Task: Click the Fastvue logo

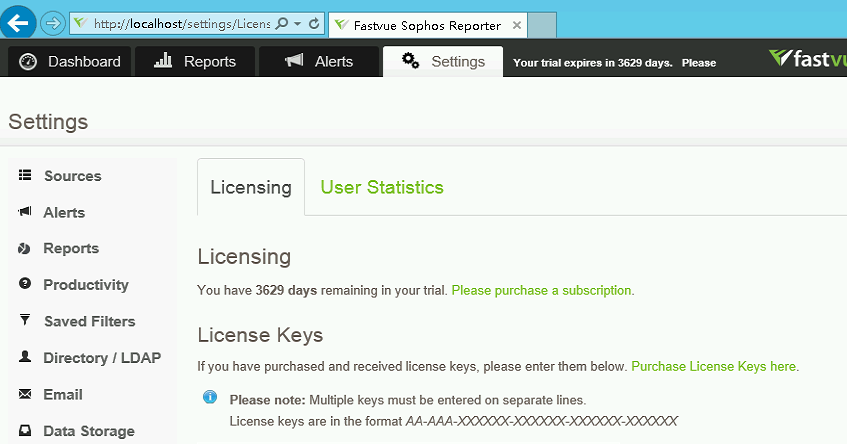Action: [x=808, y=58]
